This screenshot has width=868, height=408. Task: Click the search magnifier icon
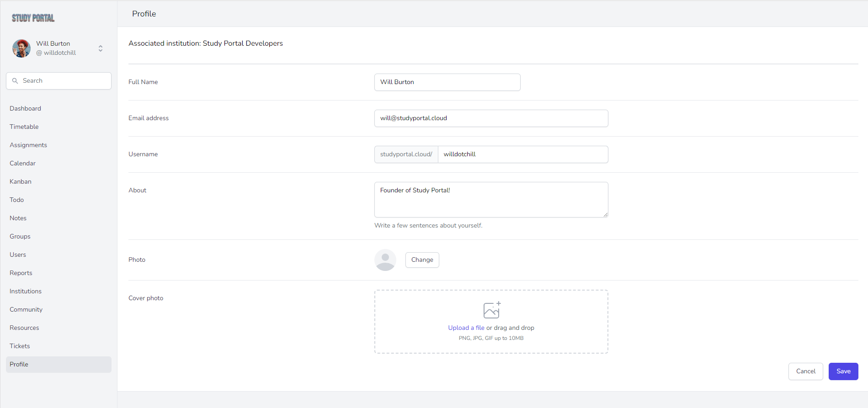tap(15, 81)
